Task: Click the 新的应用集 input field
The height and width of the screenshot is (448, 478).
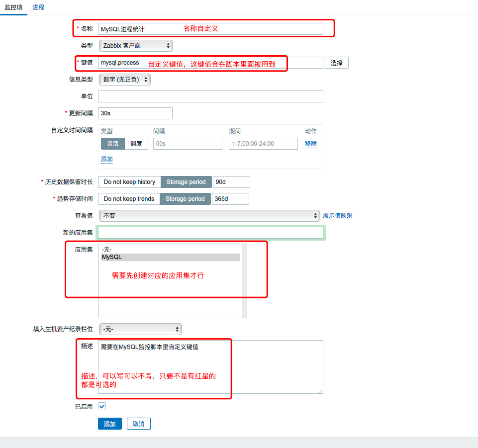Action: (210, 233)
